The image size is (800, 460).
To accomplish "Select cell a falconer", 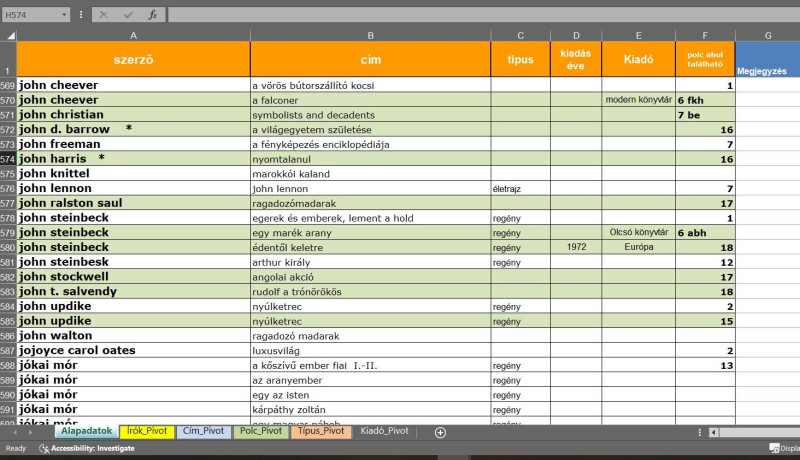I will [370, 100].
